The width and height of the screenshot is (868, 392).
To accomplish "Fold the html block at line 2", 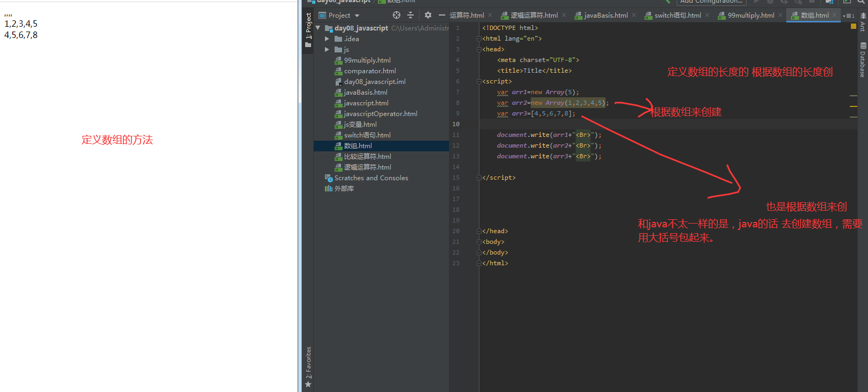I will pos(479,39).
